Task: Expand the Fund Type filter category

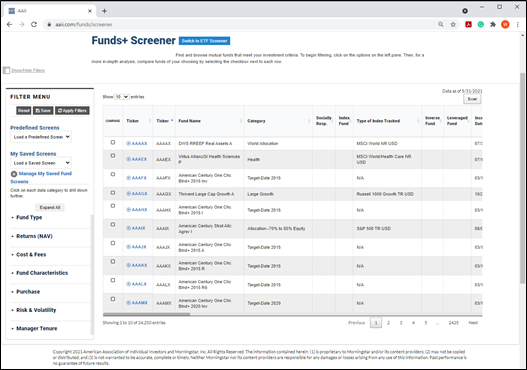Action: (x=29, y=217)
